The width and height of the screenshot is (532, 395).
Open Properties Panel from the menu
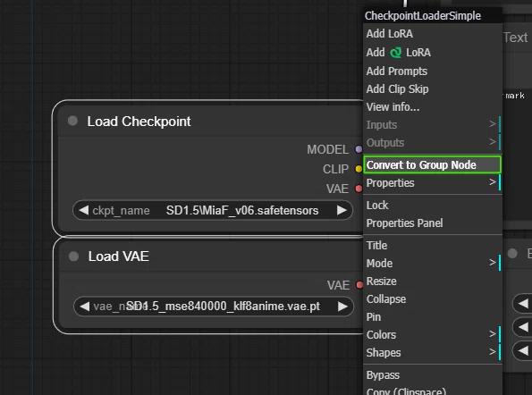coord(433,223)
